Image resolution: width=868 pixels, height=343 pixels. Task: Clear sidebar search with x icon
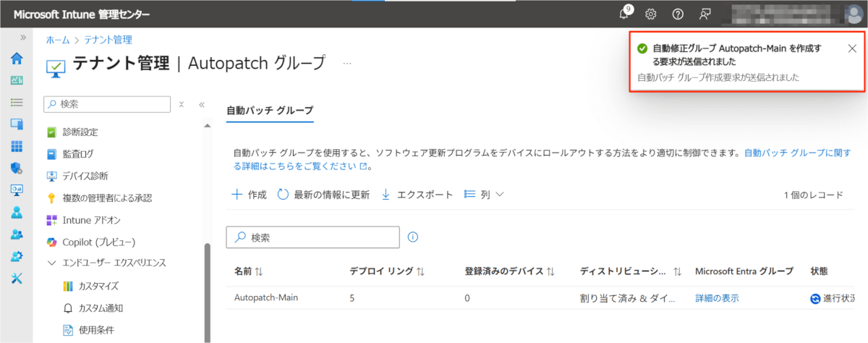[x=182, y=104]
